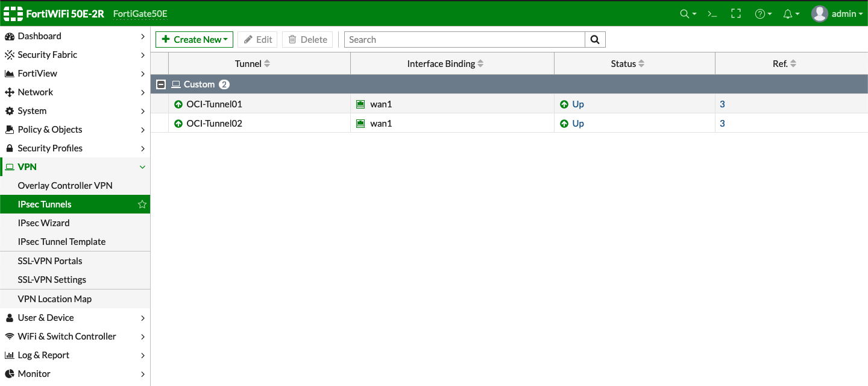Select the OCI-Tunnel01 row name
The height and width of the screenshot is (386, 868).
pos(214,104)
